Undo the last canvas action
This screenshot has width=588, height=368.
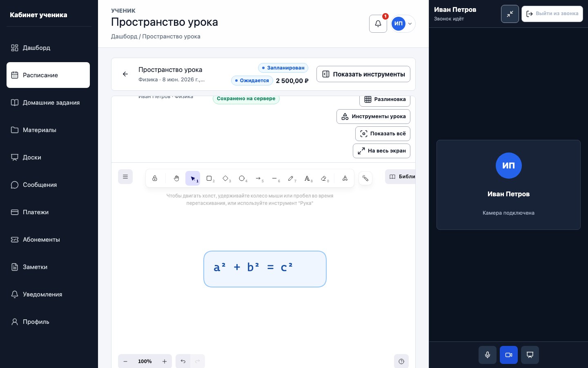(x=183, y=361)
